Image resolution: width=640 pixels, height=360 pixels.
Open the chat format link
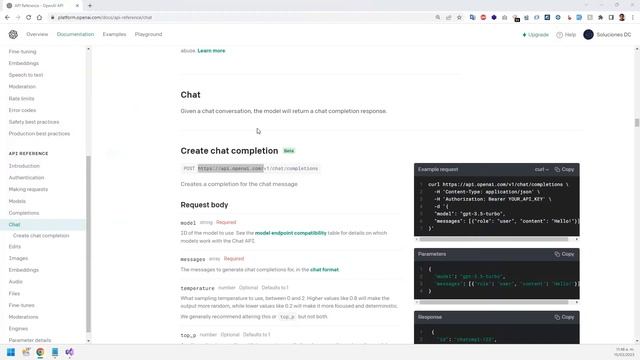click(324, 270)
